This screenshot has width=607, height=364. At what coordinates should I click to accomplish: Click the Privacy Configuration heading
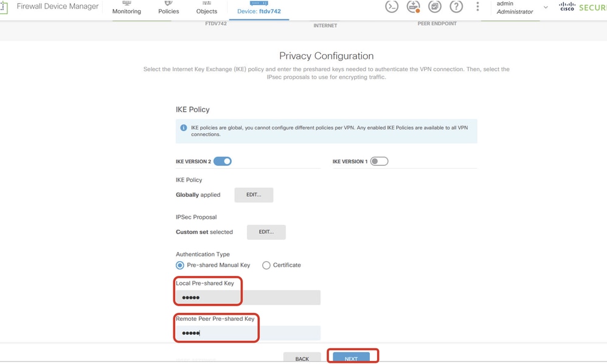[x=327, y=56]
